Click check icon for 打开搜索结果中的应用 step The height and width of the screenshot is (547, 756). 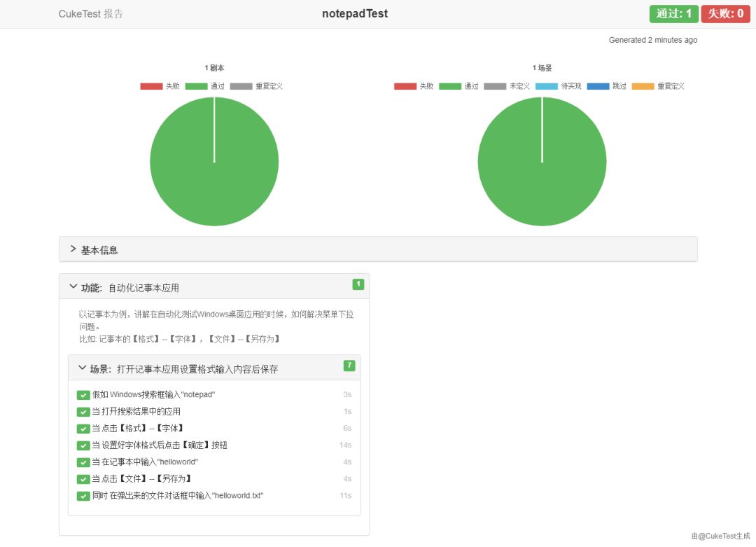(83, 412)
